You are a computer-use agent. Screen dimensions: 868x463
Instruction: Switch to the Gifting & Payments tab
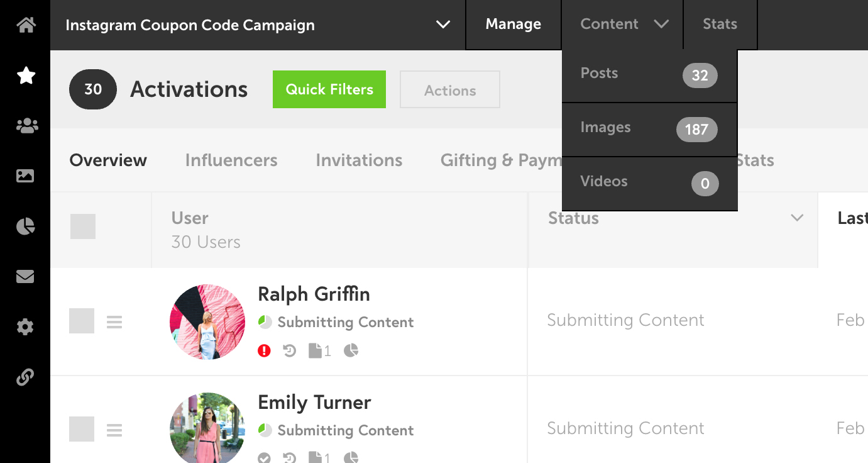(x=501, y=160)
